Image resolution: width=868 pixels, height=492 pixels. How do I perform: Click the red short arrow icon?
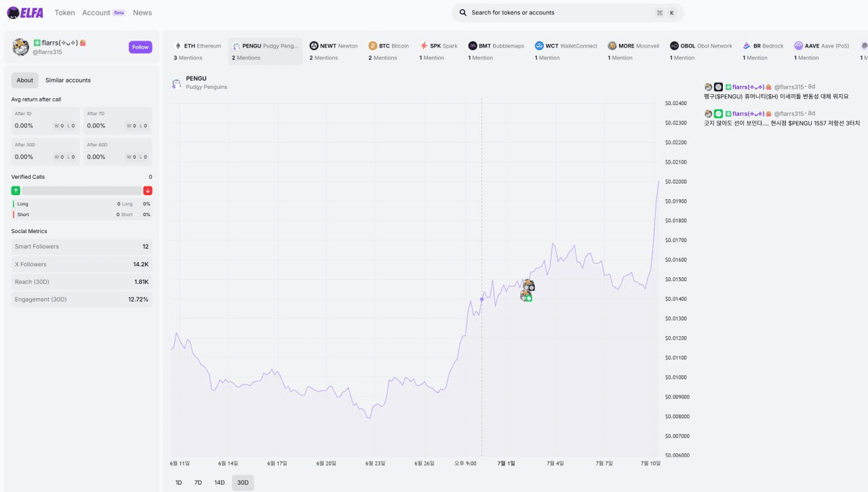click(148, 190)
